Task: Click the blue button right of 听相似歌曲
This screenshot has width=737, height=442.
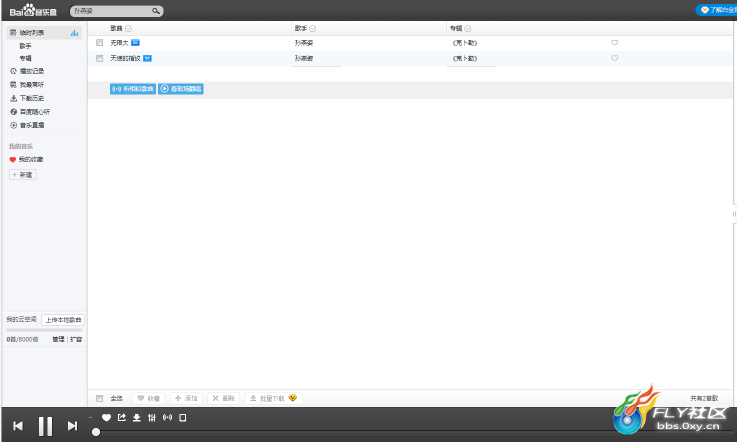Action: pyautogui.click(x=180, y=89)
